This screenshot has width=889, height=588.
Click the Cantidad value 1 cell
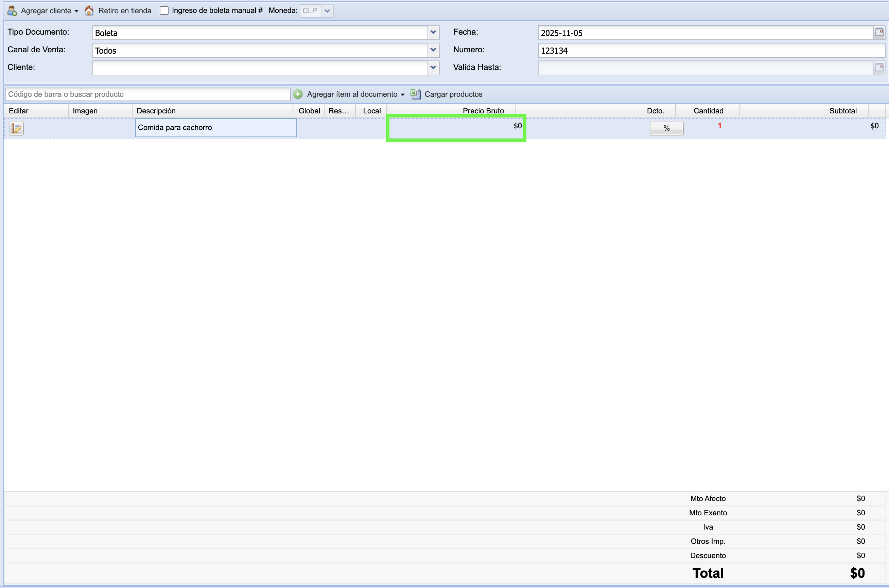[x=719, y=126]
